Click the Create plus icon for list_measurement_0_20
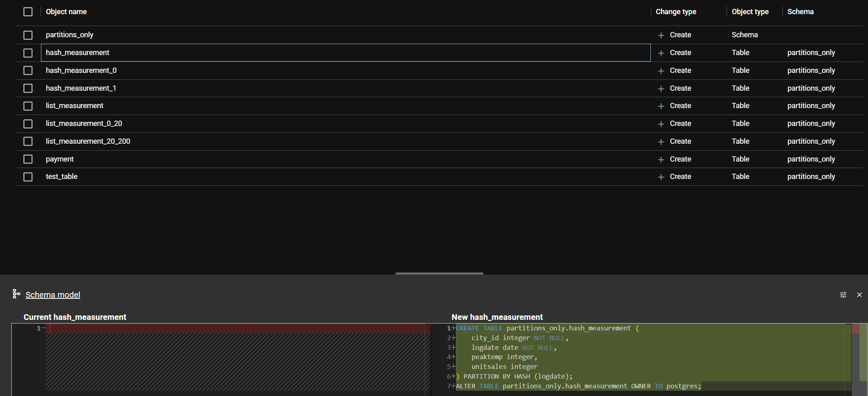 pyautogui.click(x=661, y=124)
